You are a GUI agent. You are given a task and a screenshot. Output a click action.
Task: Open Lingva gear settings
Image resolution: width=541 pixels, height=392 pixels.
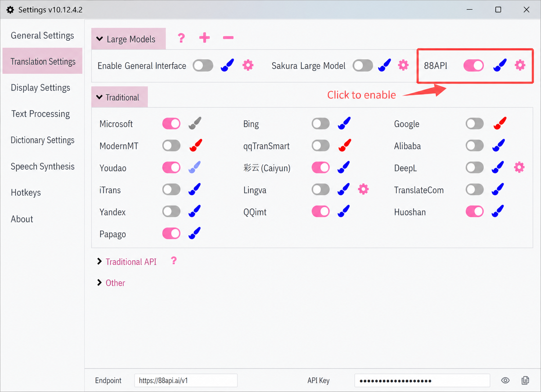pos(363,189)
